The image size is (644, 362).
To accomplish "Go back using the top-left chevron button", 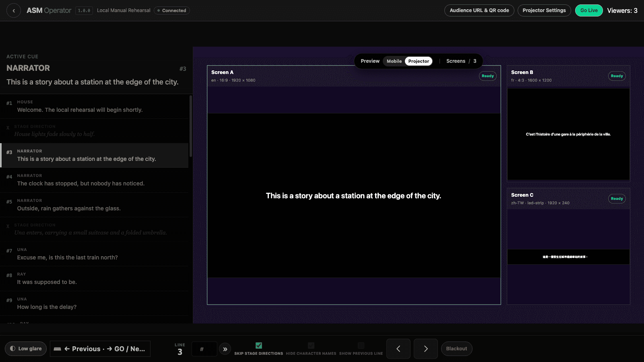I will [x=14, y=10].
